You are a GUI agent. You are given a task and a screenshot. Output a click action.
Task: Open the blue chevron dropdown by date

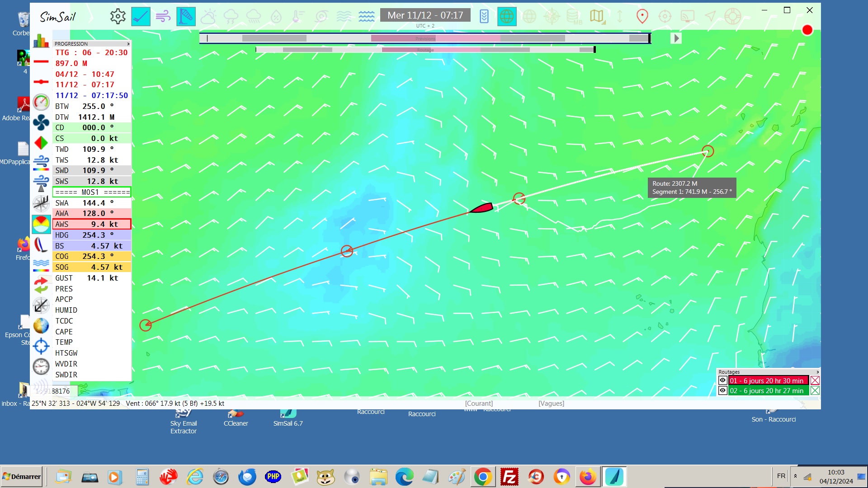pyautogui.click(x=484, y=17)
